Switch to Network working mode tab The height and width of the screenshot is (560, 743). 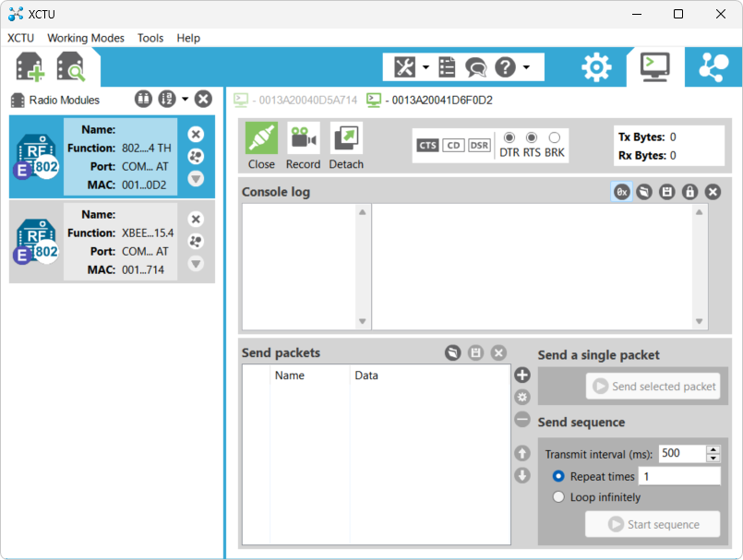click(713, 67)
